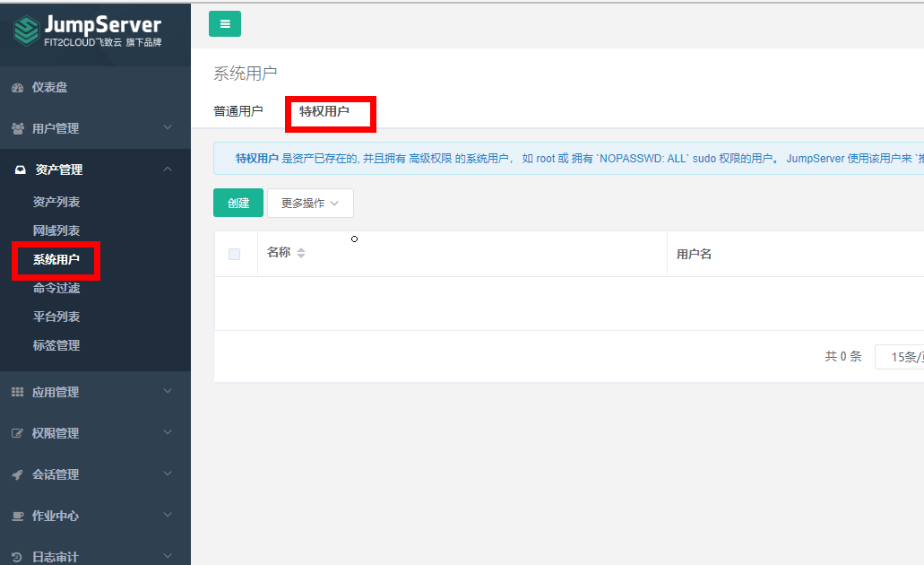The image size is (924, 565).
Task: Click the permission management edit icon
Action: point(18,433)
